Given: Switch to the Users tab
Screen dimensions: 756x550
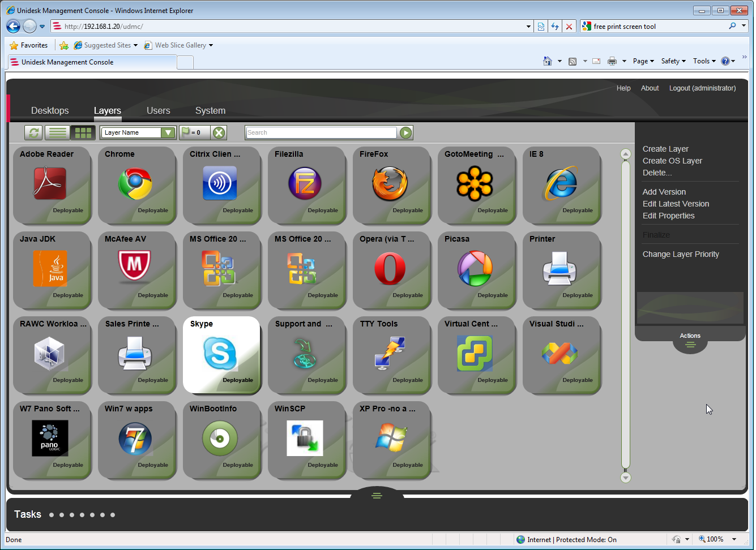Looking at the screenshot, I should [x=159, y=111].
